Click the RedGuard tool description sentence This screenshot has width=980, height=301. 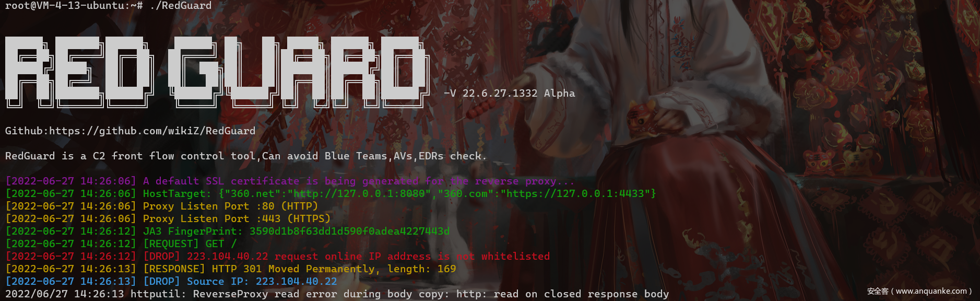[x=246, y=156]
